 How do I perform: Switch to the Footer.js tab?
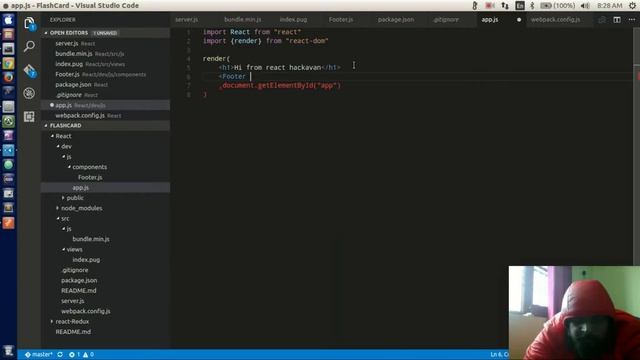pyautogui.click(x=341, y=20)
